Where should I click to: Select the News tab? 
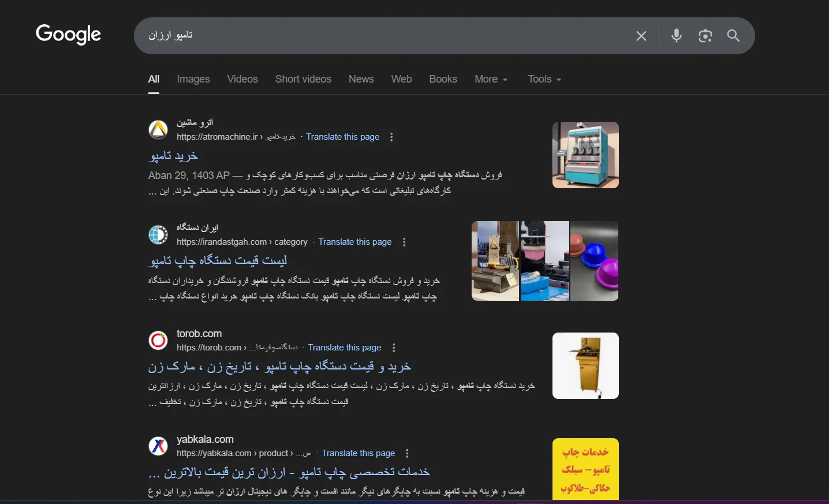click(361, 79)
